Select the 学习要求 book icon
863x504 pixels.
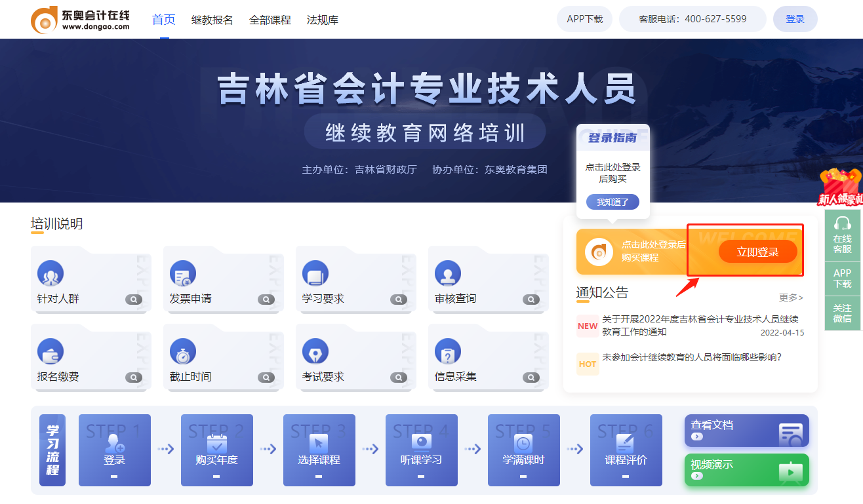click(315, 273)
